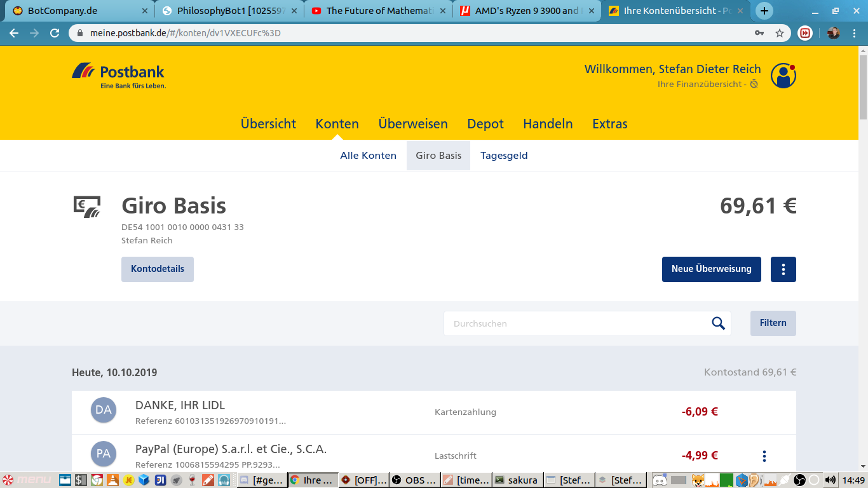868x488 pixels.
Task: Click the volume icon in system tray
Action: coord(830,480)
